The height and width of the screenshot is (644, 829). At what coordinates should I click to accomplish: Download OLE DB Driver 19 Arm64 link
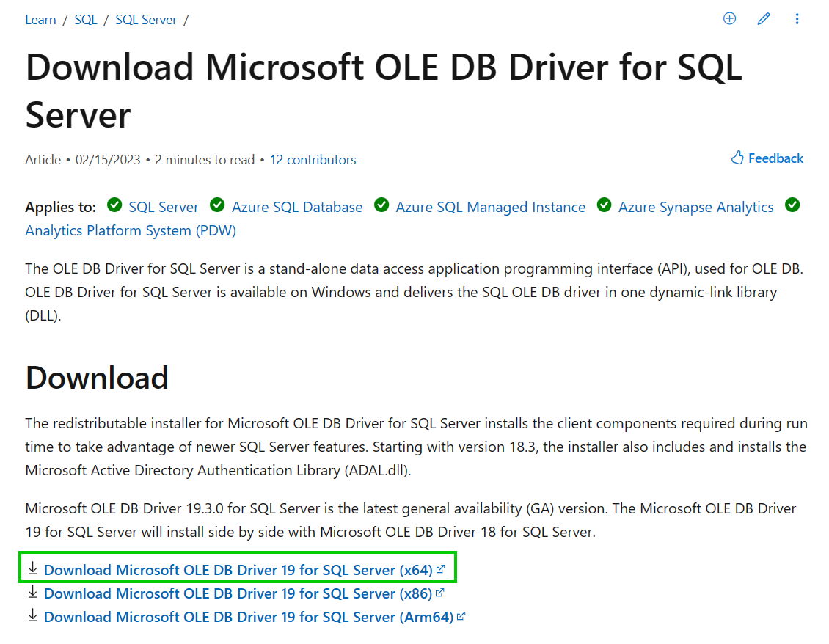(x=249, y=617)
